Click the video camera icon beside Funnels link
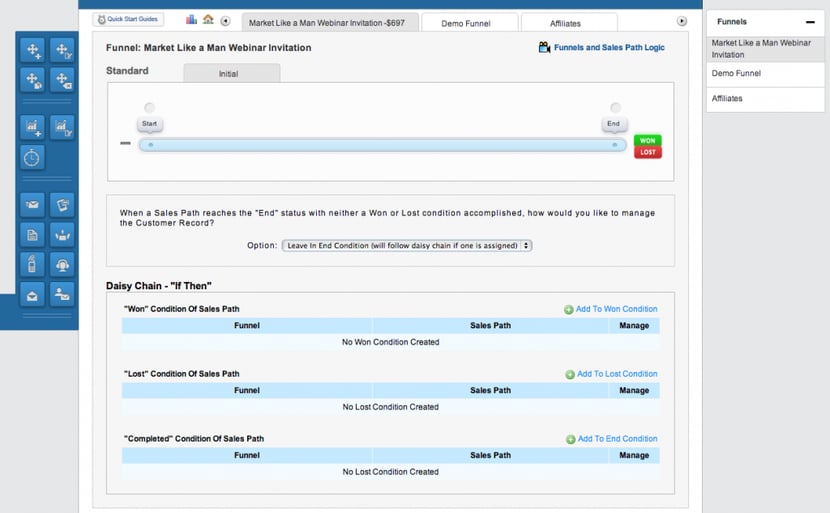This screenshot has height=513, width=830. click(544, 47)
